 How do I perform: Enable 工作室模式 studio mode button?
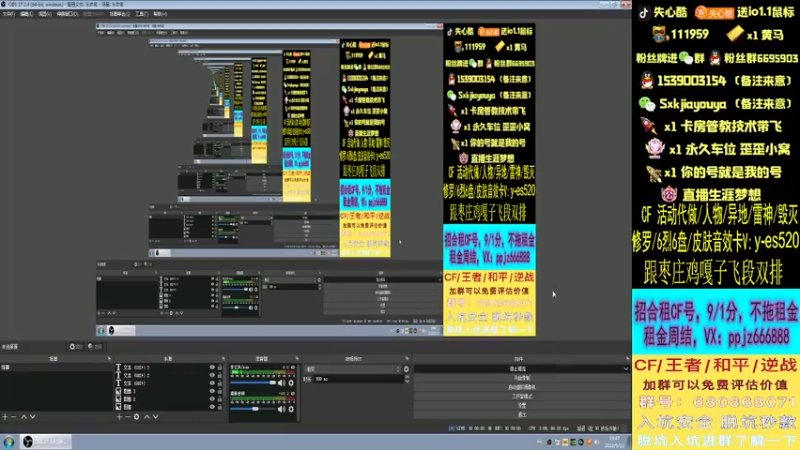click(522, 396)
